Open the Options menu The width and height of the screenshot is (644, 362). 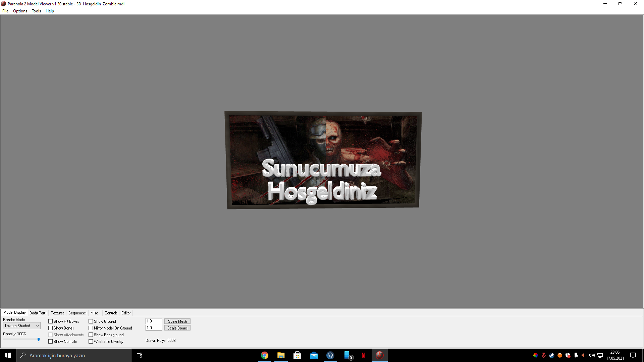pos(20,11)
